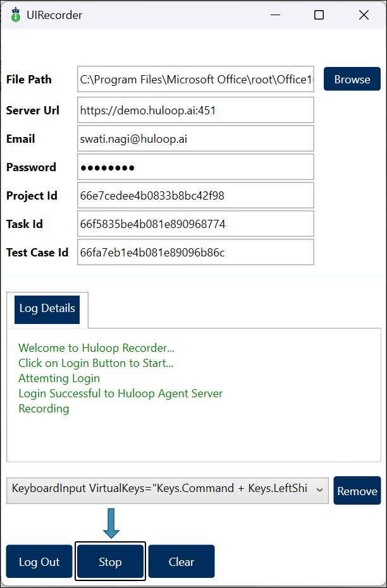Remove the selected recorded step

pos(357,491)
